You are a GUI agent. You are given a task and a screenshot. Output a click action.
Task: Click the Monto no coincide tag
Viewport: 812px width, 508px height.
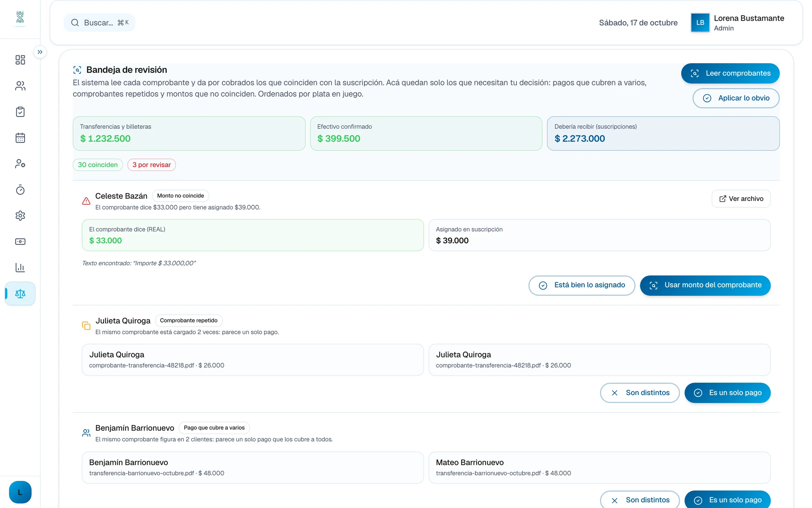(x=180, y=196)
